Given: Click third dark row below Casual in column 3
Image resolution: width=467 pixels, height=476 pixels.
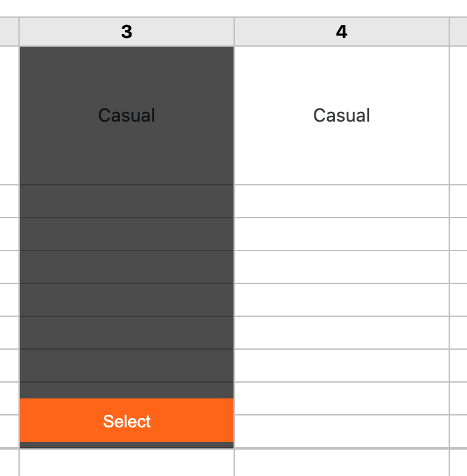Looking at the screenshot, I should click(x=127, y=267).
